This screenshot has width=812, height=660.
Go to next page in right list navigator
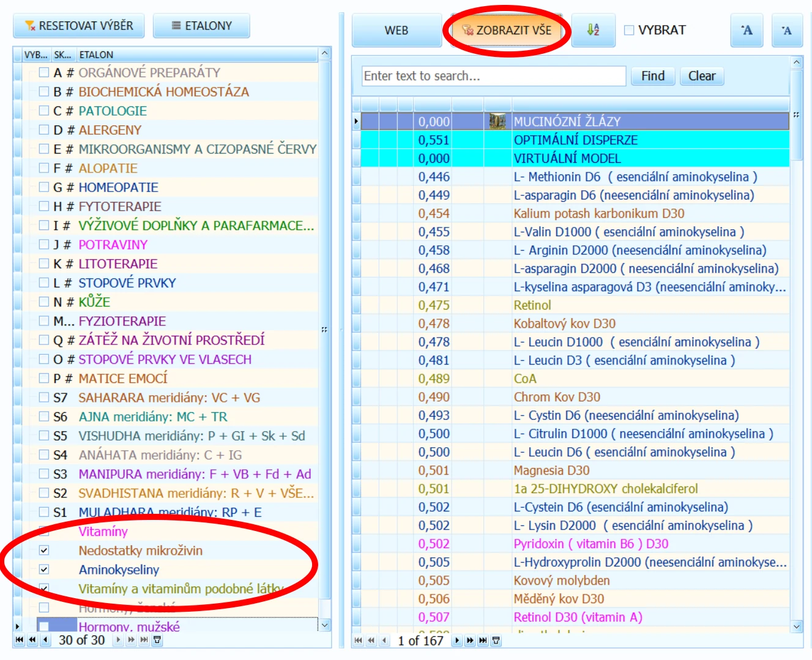469,640
